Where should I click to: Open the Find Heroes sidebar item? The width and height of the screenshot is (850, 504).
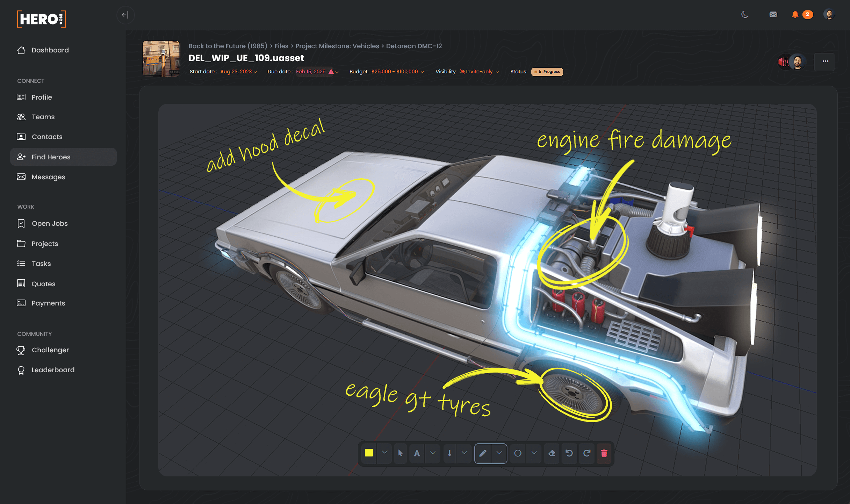tap(50, 157)
